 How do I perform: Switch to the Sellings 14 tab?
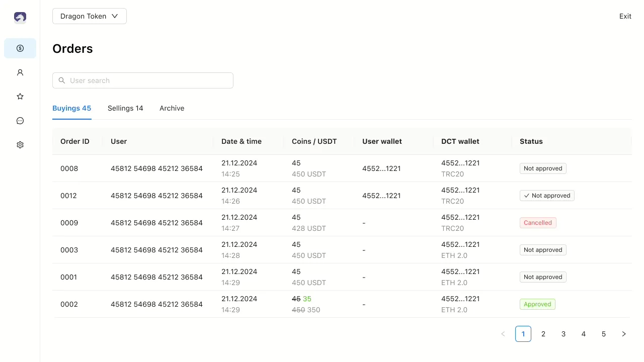tap(125, 108)
